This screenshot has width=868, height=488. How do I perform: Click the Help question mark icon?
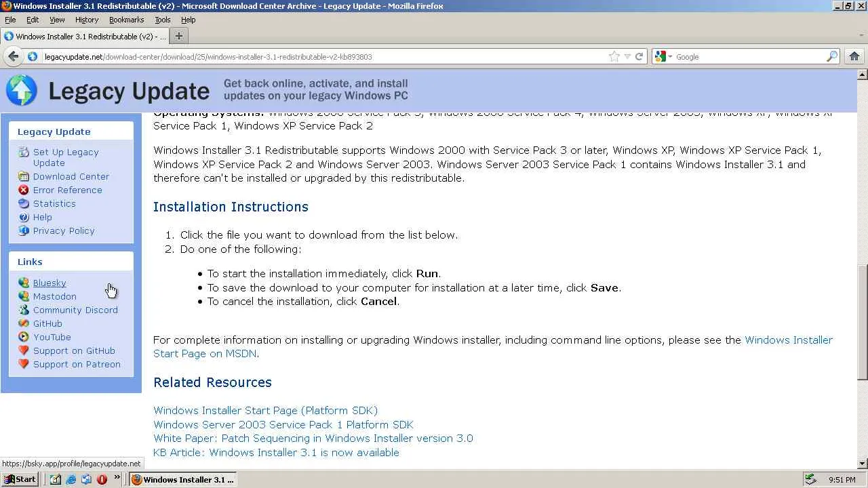click(24, 217)
